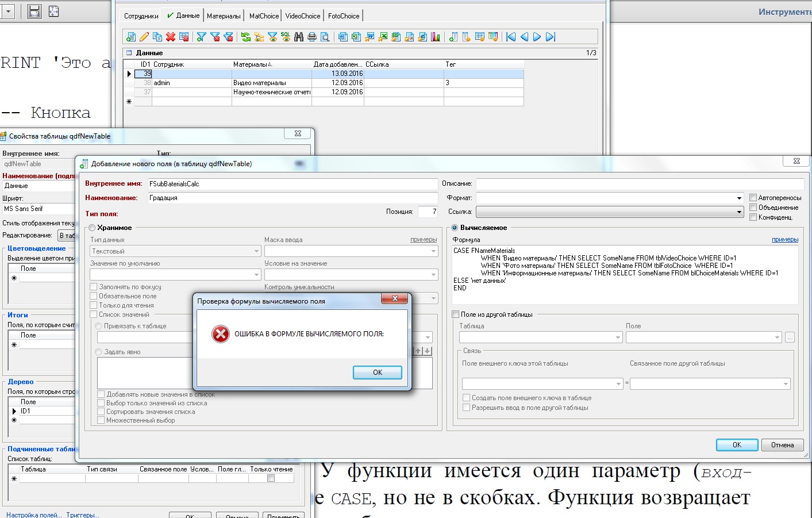Click the pencil edit record icon
812x518 pixels.
pos(144,37)
